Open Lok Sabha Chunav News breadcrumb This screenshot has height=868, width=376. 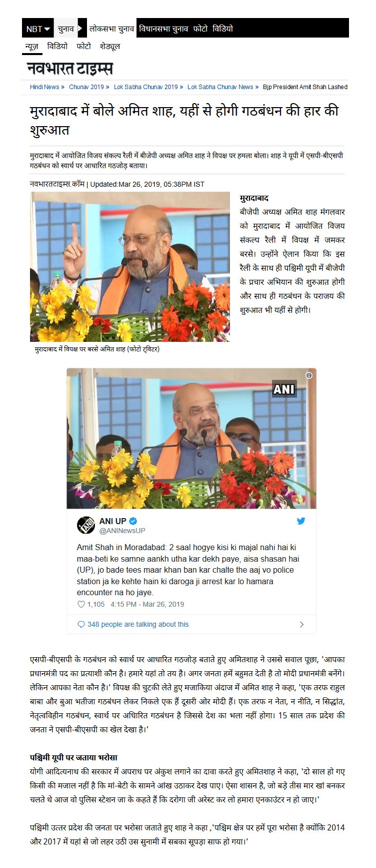click(220, 87)
